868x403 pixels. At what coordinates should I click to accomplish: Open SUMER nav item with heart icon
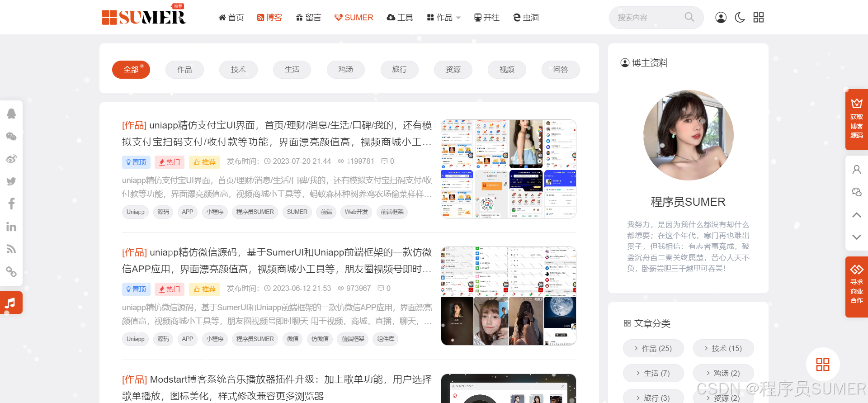(354, 17)
